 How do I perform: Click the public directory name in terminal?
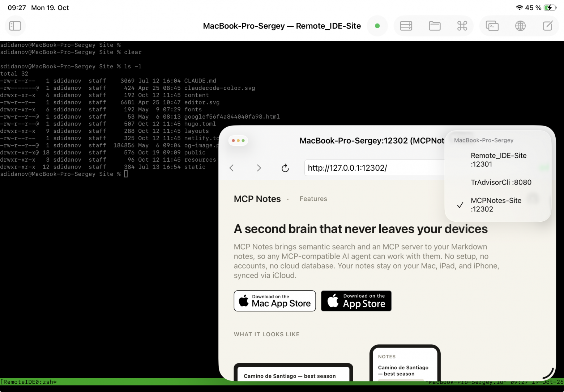pos(195,153)
